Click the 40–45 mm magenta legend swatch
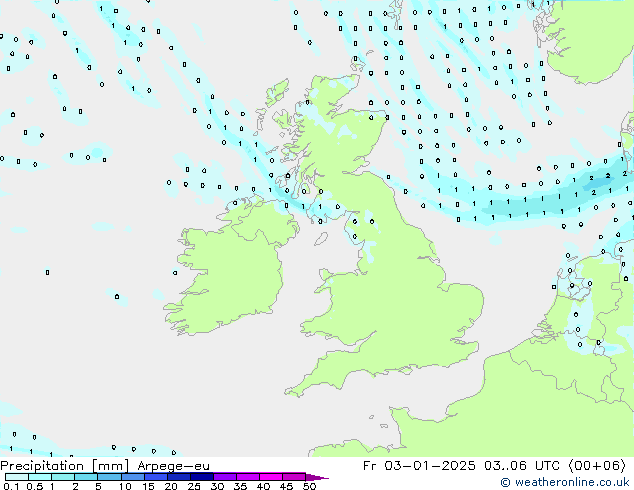Image resolution: width=634 pixels, height=490 pixels. (x=271, y=477)
